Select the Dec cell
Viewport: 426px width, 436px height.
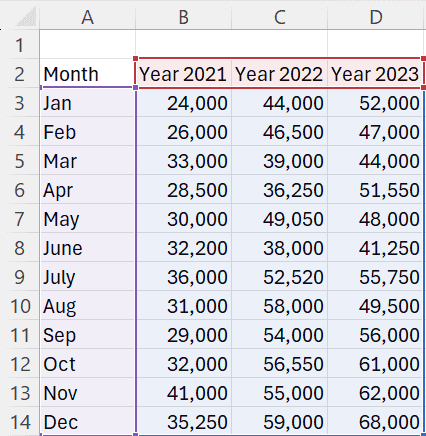click(x=88, y=422)
